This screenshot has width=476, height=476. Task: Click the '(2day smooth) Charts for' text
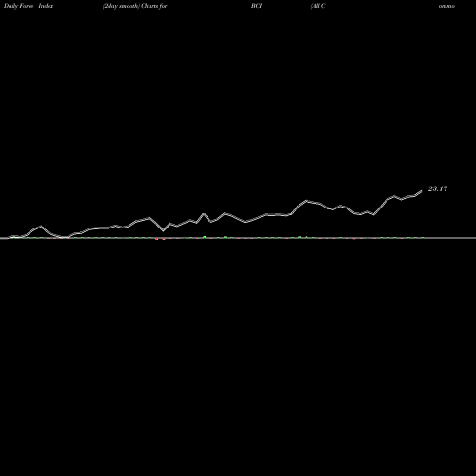click(135, 6)
